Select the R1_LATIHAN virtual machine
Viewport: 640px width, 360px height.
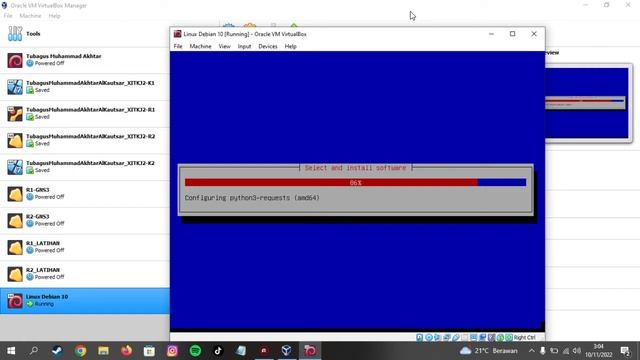point(84,247)
